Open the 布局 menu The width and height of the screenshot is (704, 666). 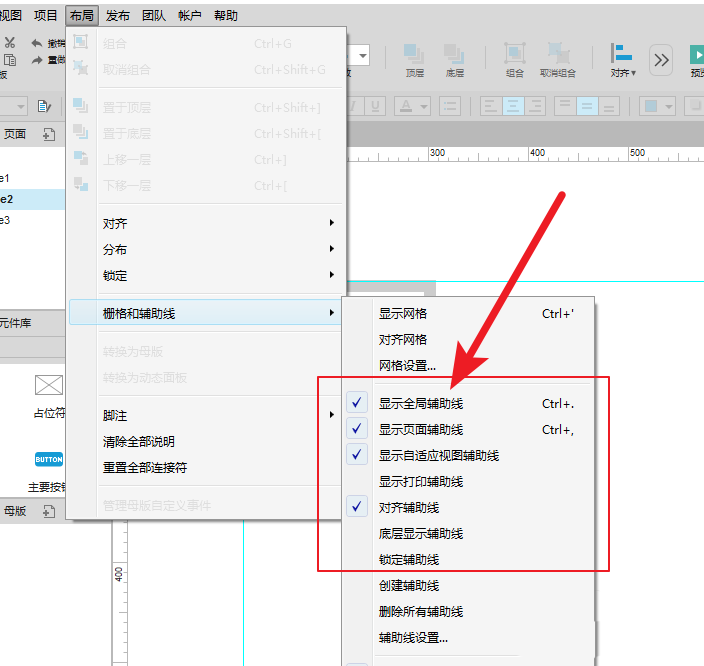(82, 16)
